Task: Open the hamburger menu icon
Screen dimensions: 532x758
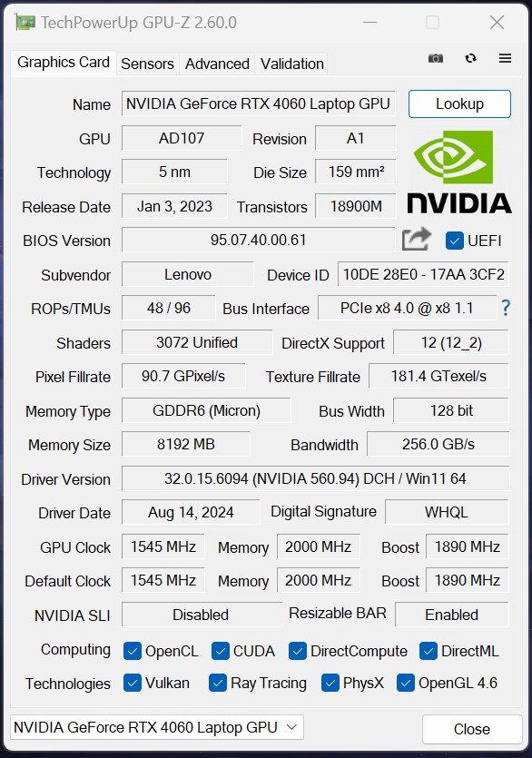Action: tap(506, 58)
